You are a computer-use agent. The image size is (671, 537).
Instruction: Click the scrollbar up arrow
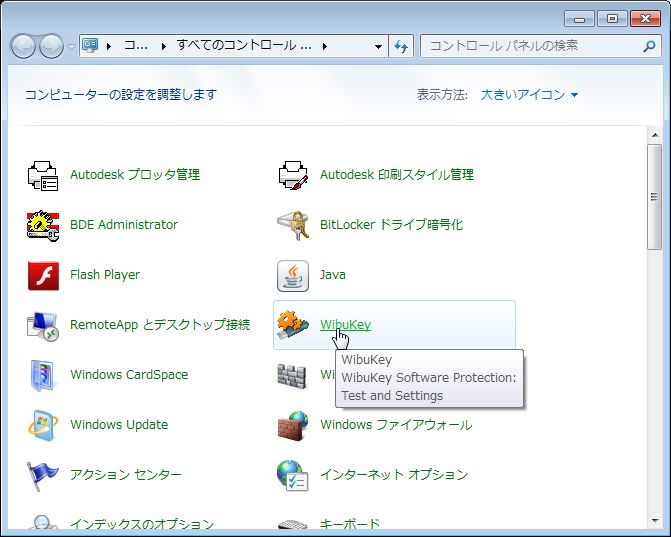pos(655,135)
